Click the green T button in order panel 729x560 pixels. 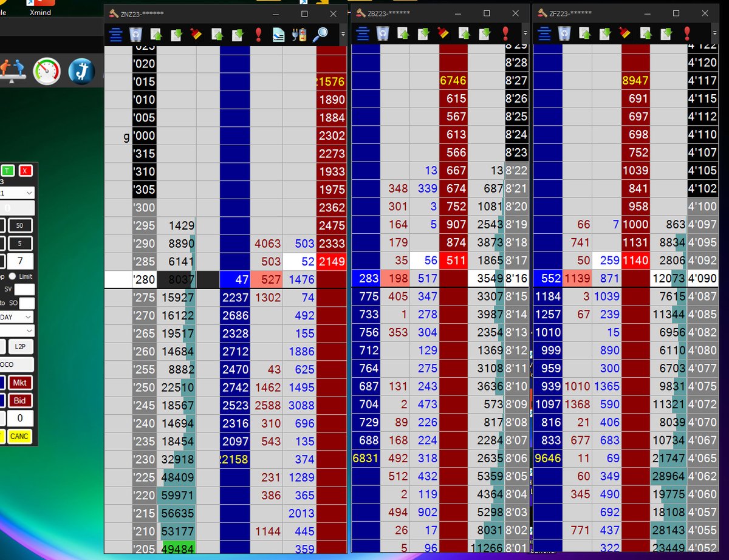tap(8, 171)
